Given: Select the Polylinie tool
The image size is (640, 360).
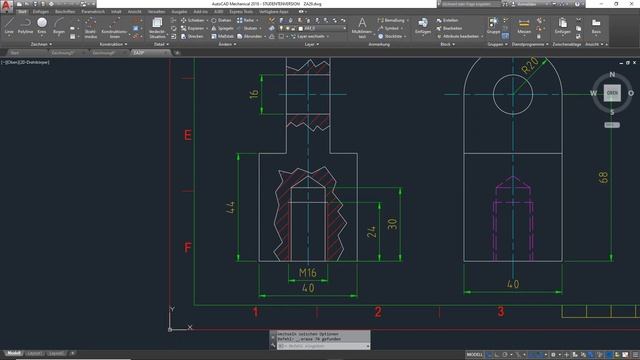Looking at the screenshot, I should 25,26.
